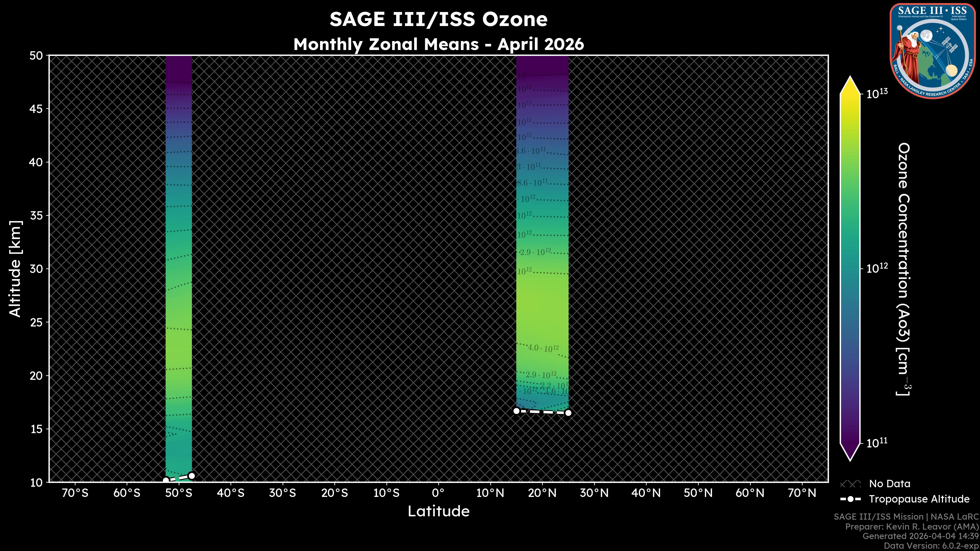Click the Tropopause Altitude legend marker
980x551 pixels.
coord(850,499)
